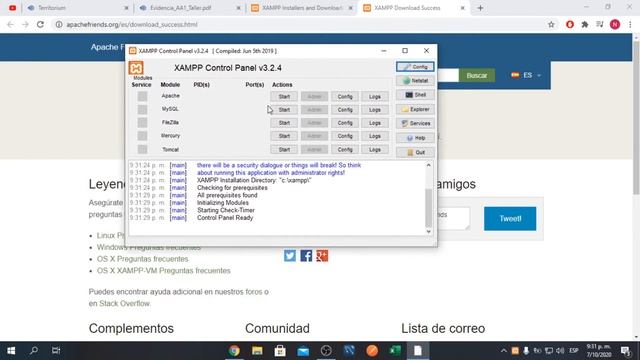Share via the Google Plus icon

[322, 256]
